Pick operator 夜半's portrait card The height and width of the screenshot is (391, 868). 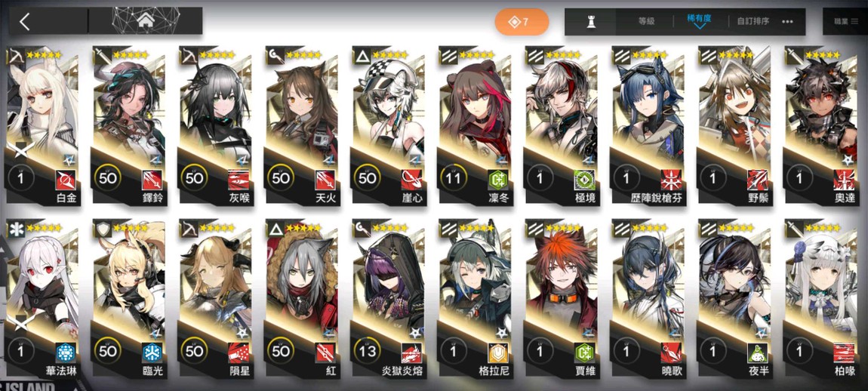point(734,299)
